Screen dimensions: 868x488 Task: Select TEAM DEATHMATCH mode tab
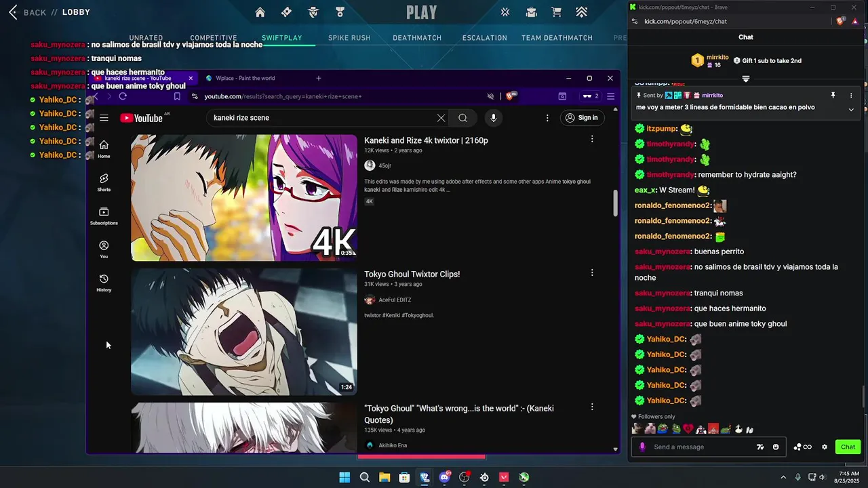(x=557, y=38)
